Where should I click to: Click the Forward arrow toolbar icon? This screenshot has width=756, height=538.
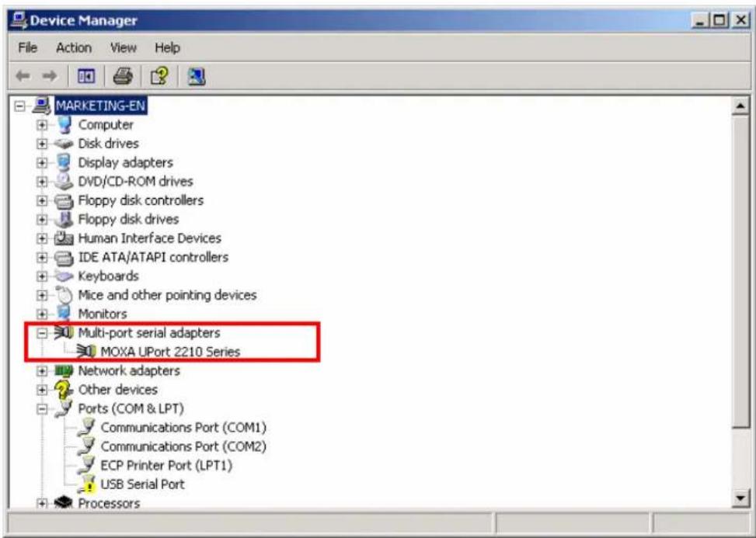point(49,76)
